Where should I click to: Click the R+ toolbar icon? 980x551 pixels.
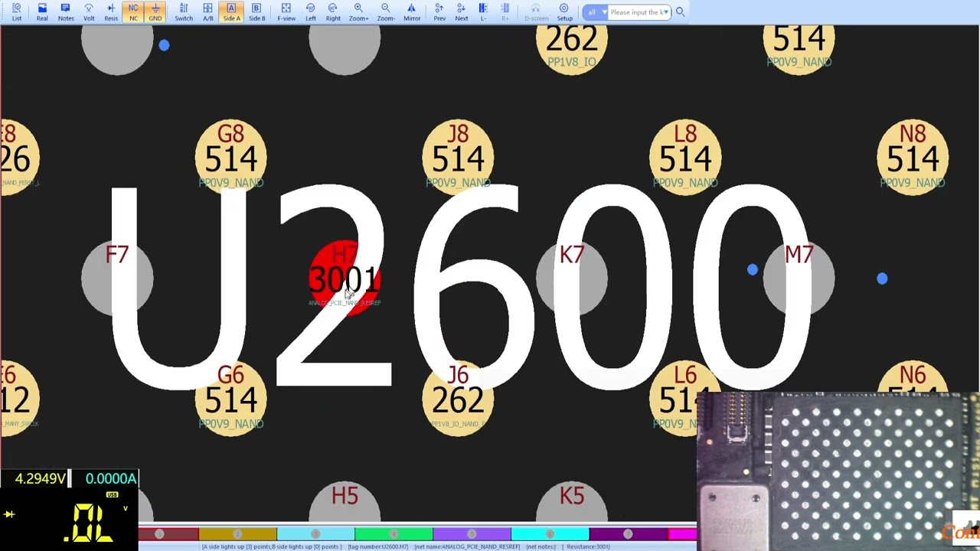tap(505, 11)
